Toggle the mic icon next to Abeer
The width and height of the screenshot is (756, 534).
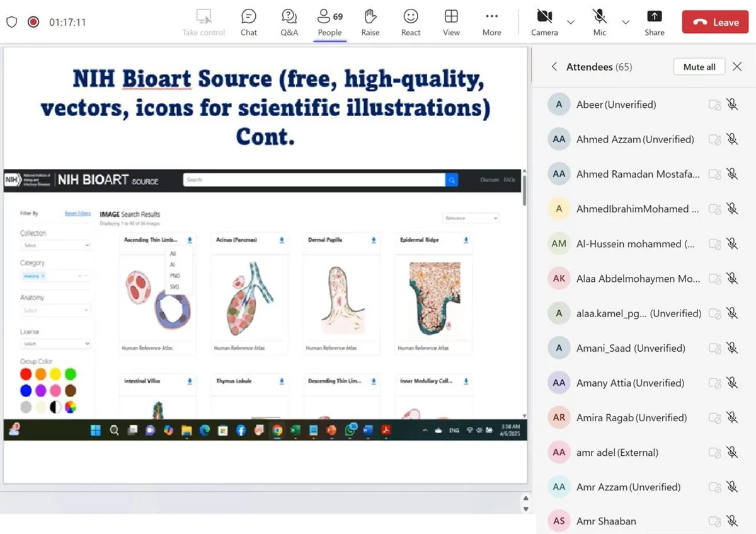731,105
